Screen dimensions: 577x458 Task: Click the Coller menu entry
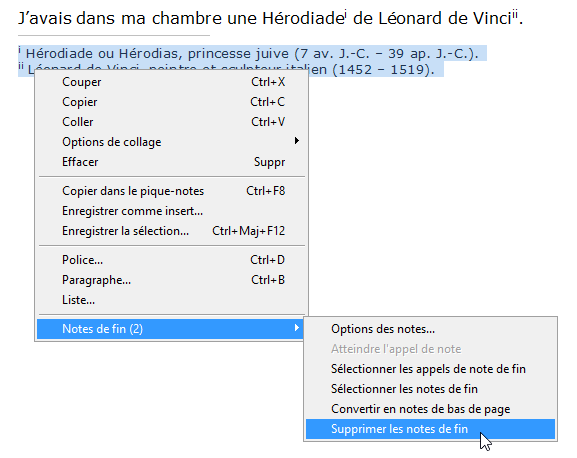click(172, 122)
